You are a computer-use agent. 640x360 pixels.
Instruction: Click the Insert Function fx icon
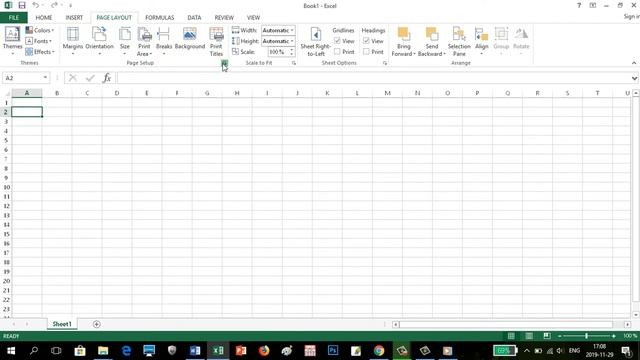pos(107,78)
